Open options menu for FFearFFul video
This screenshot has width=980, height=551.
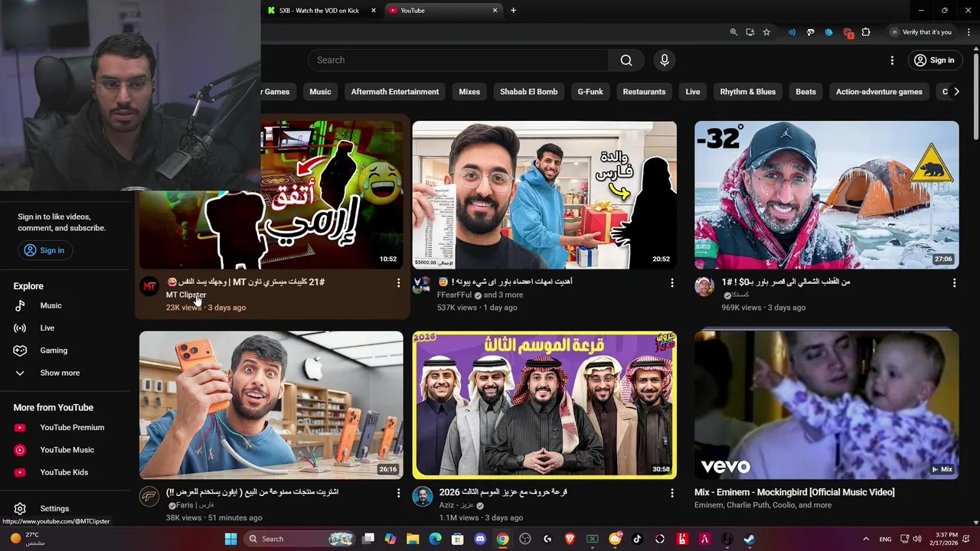[672, 283]
